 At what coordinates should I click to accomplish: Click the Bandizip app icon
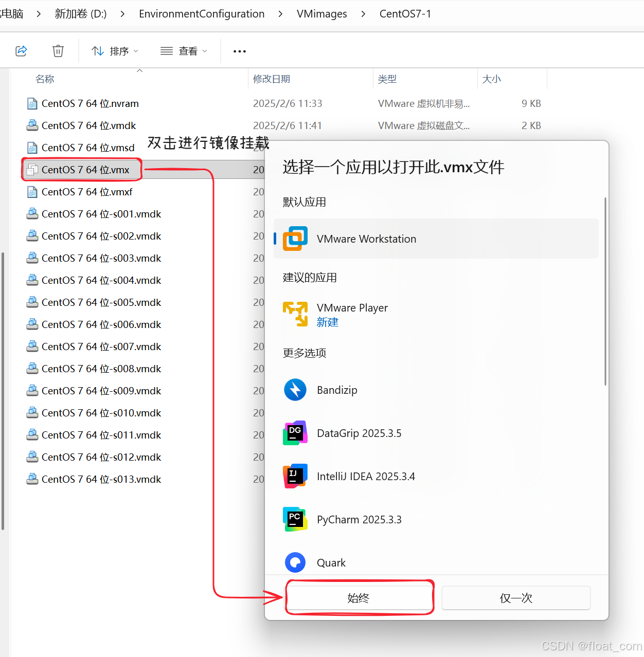pos(295,390)
